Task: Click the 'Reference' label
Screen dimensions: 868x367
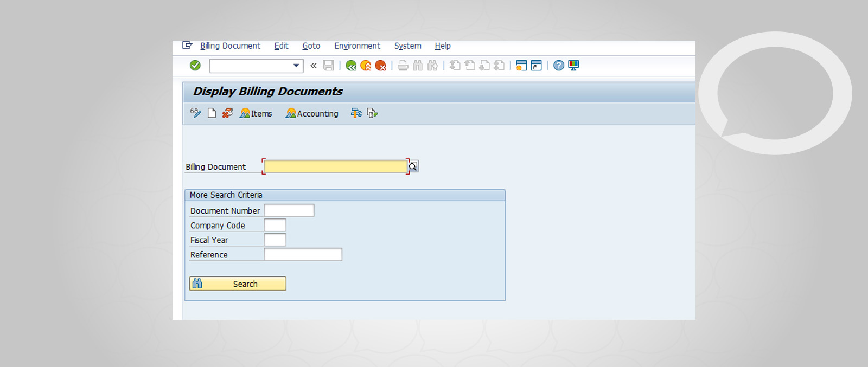Action: coord(209,255)
